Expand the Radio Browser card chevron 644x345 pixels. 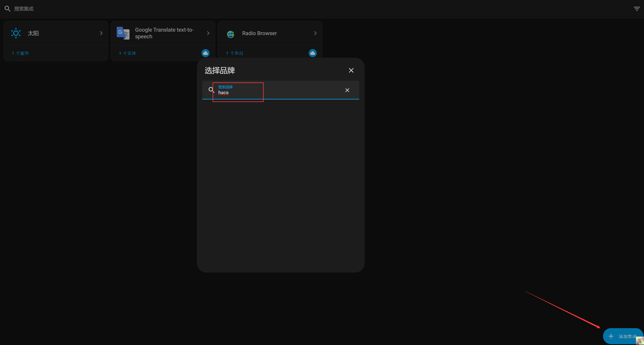click(315, 33)
